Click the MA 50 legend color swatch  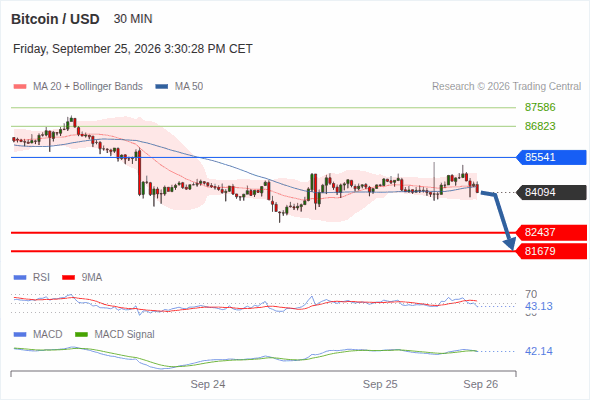pyautogui.click(x=162, y=87)
